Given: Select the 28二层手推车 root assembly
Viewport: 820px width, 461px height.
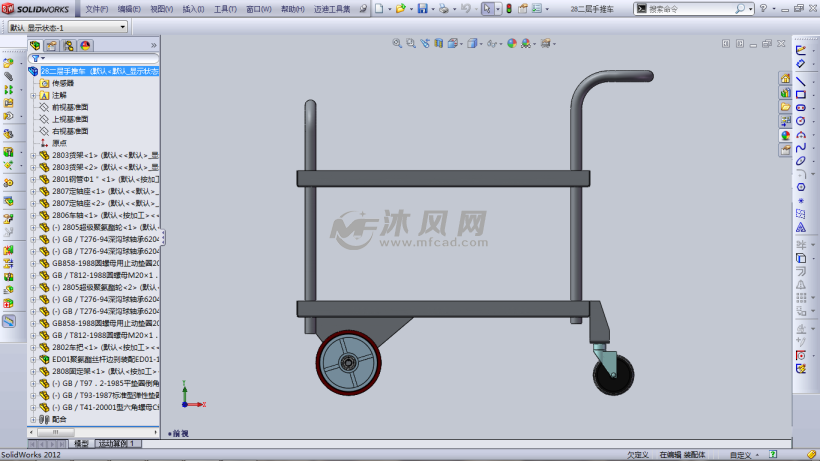Looking at the screenshot, I should 99,71.
